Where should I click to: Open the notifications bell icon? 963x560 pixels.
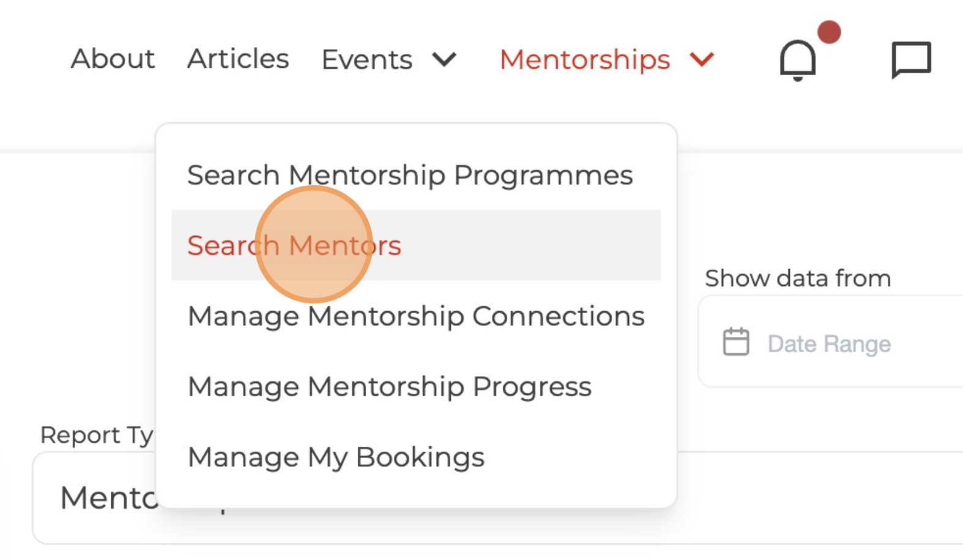tap(797, 60)
